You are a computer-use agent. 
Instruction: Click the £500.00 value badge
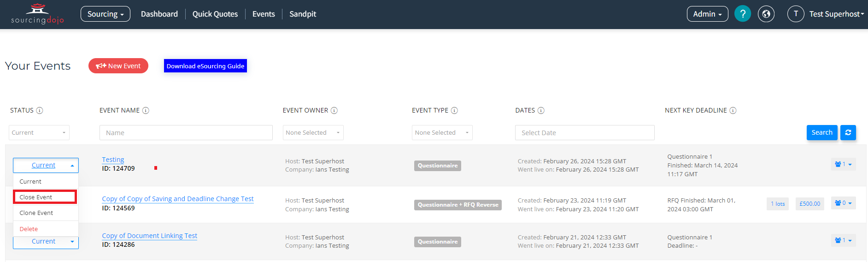pyautogui.click(x=809, y=204)
